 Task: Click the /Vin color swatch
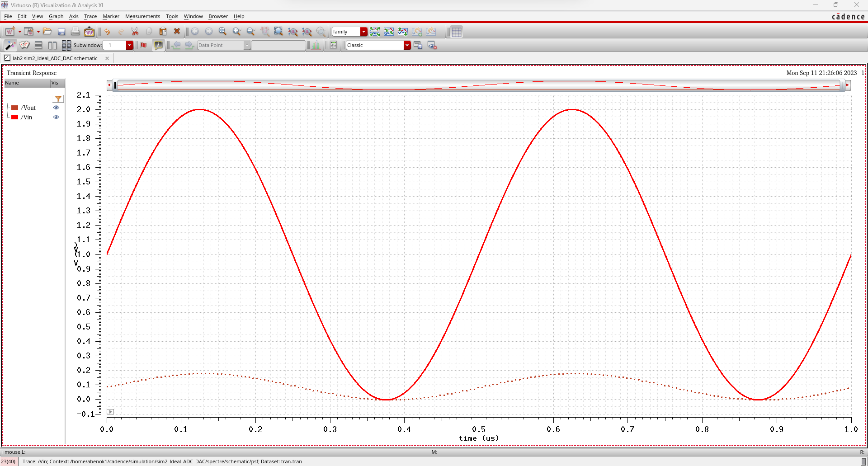(14, 117)
